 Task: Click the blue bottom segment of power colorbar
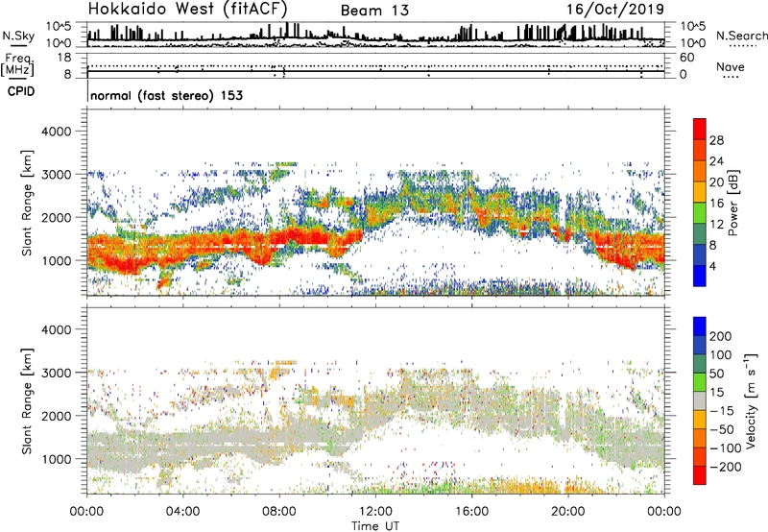(700, 276)
